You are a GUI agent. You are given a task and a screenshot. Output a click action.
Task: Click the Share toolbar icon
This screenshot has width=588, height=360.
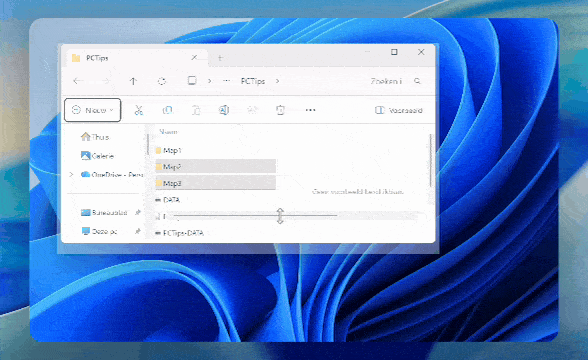pyautogui.click(x=252, y=110)
